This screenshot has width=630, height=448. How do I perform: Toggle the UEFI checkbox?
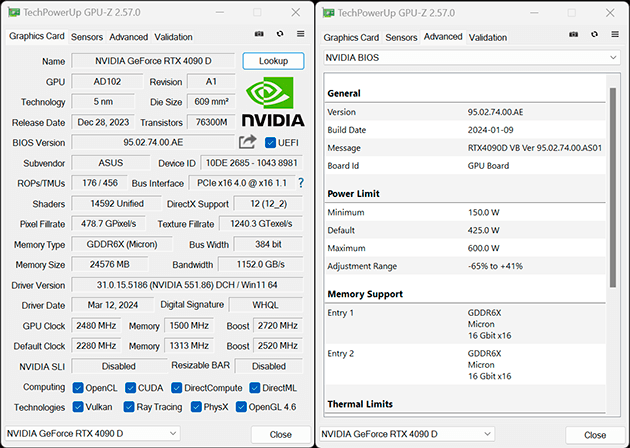tap(270, 143)
